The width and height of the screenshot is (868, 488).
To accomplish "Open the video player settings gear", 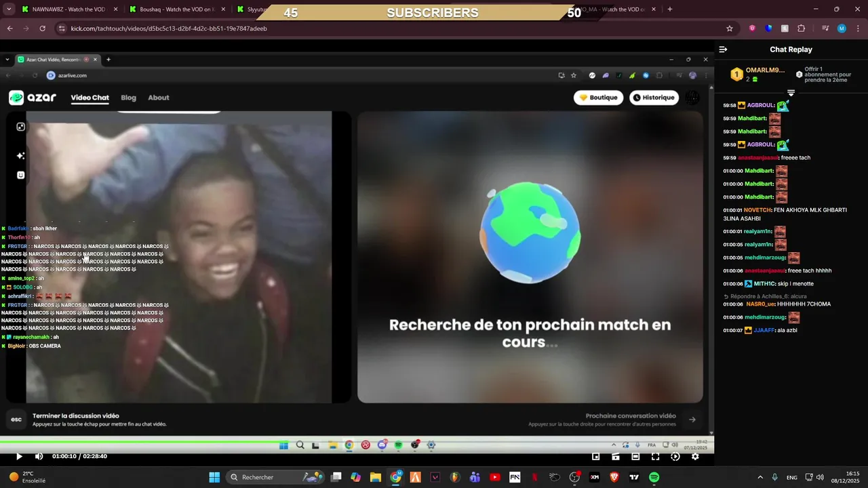I will coord(695,456).
